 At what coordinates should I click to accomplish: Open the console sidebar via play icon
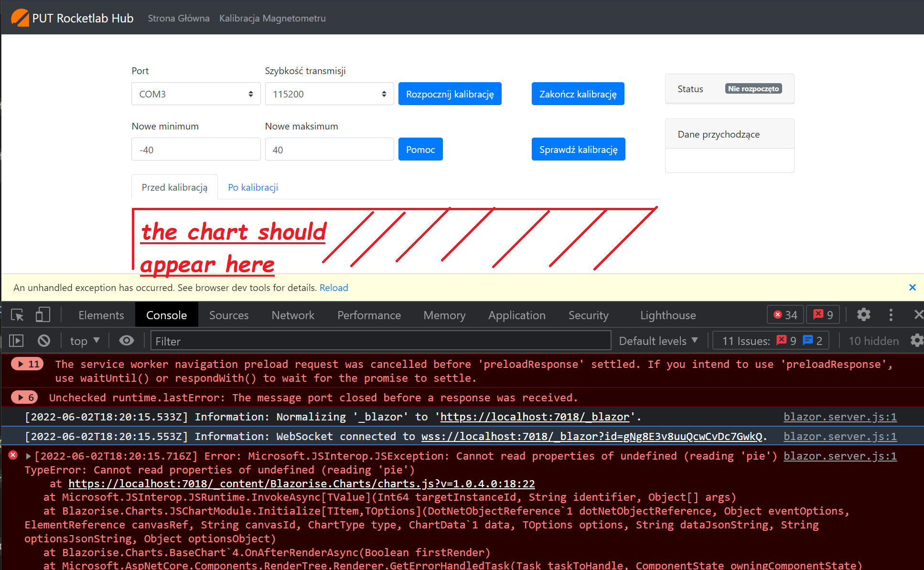coord(16,340)
